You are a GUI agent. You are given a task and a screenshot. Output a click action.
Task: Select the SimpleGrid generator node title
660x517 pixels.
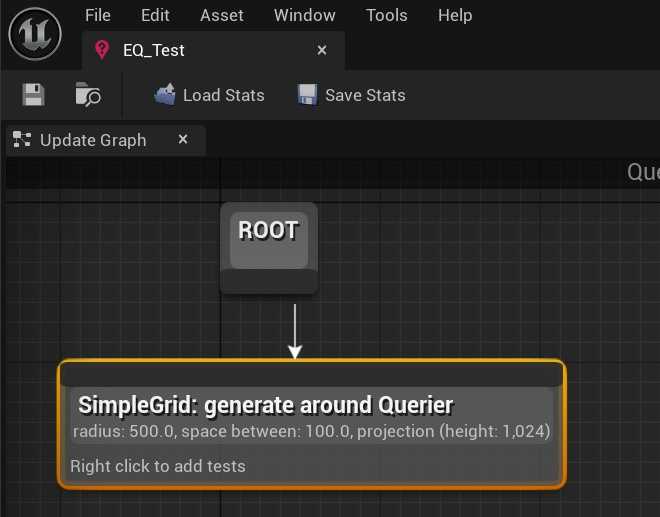coord(265,405)
